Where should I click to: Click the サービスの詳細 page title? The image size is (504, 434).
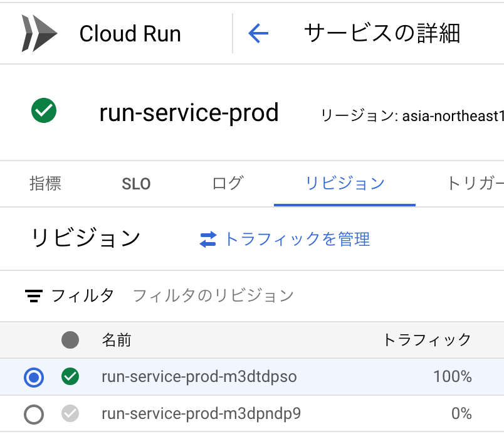[382, 33]
